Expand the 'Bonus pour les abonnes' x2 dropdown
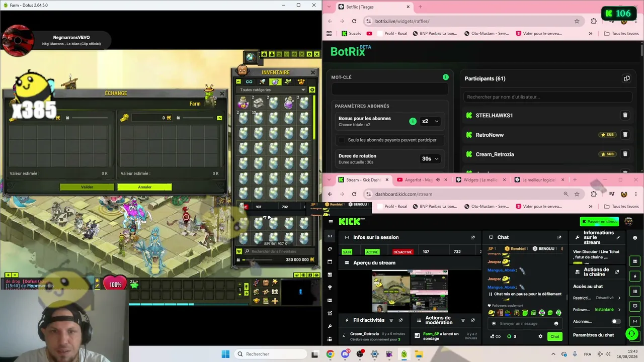 430,121
